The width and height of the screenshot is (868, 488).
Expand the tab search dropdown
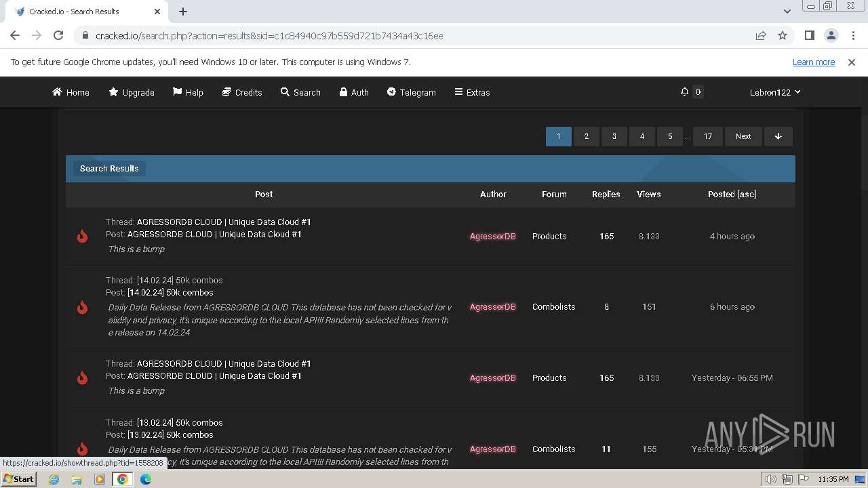(787, 12)
